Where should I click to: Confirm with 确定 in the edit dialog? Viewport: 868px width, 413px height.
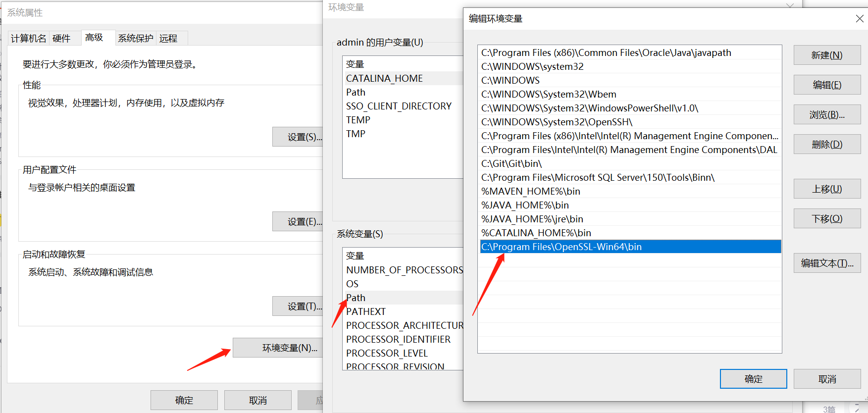point(753,379)
